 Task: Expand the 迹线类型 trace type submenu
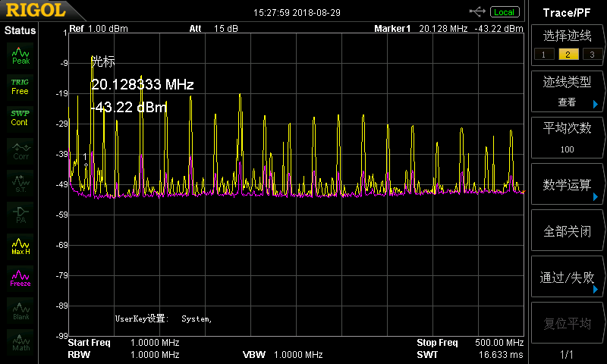click(x=567, y=92)
